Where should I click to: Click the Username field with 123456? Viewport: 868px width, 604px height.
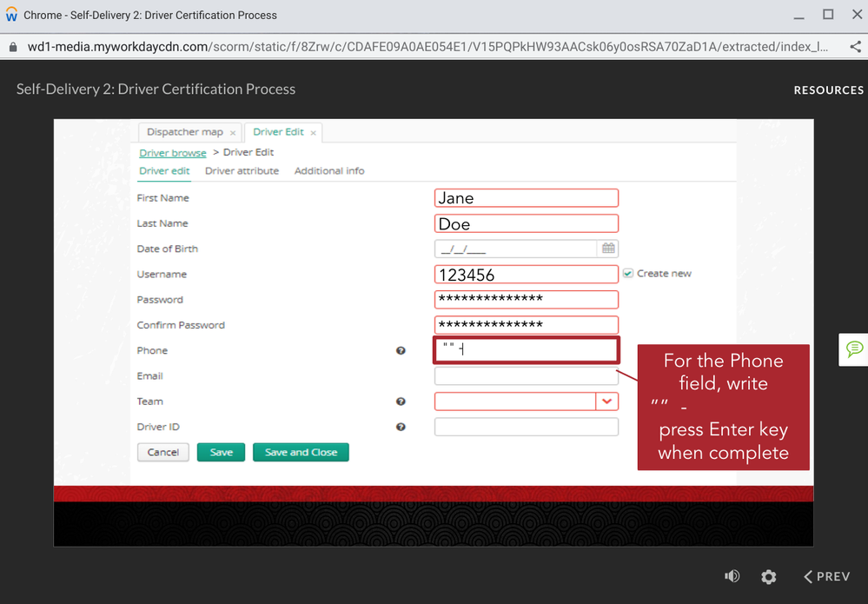526,274
